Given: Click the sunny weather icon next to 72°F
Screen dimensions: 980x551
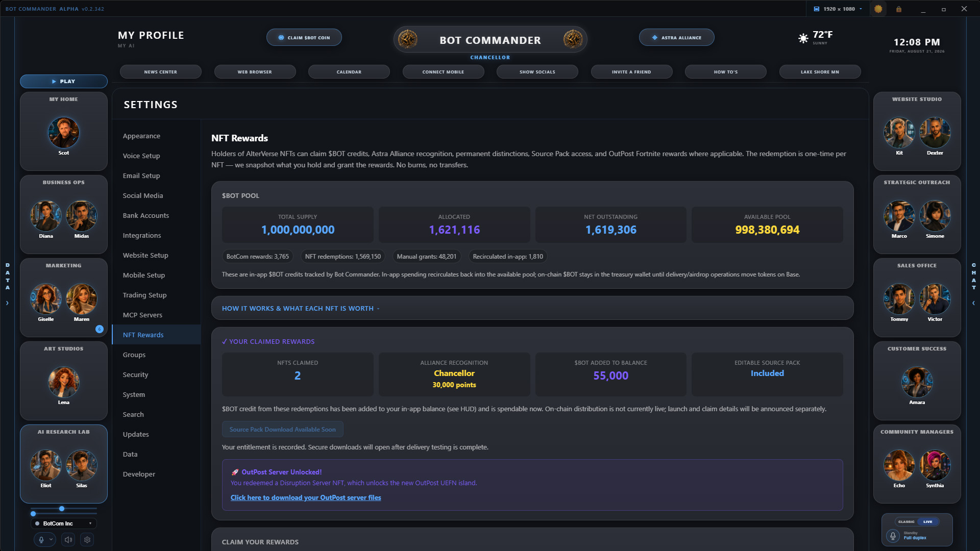Looking at the screenshot, I should [x=803, y=38].
